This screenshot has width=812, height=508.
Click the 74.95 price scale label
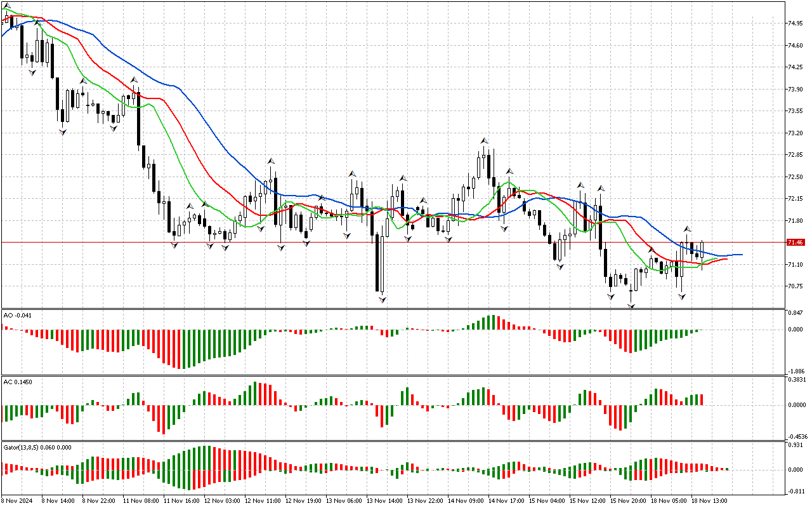[796, 23]
